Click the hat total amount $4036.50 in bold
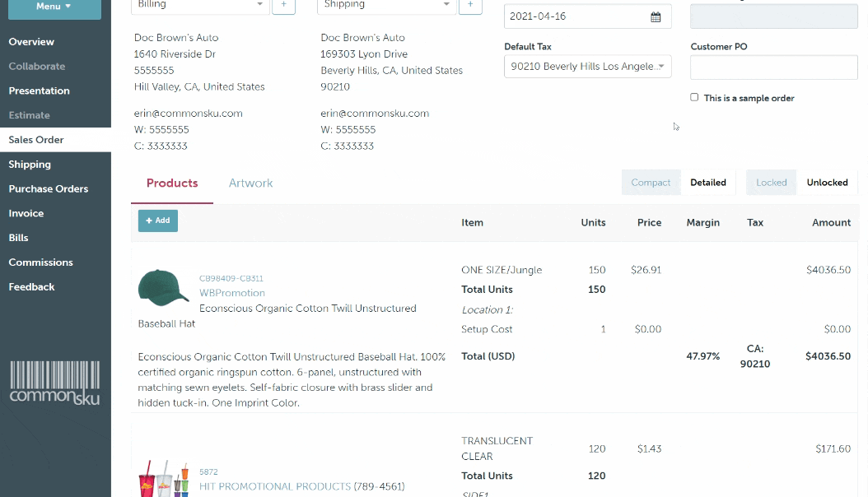This screenshot has width=868, height=497. 828,356
